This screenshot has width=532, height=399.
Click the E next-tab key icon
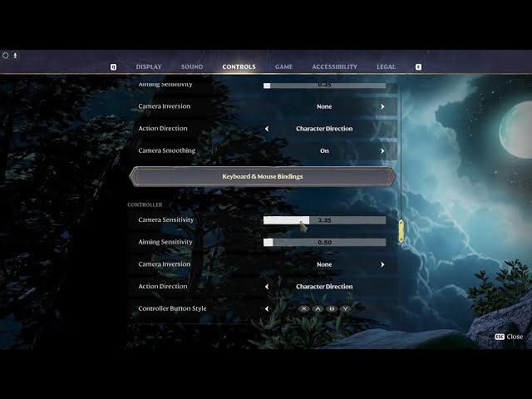pos(418,67)
